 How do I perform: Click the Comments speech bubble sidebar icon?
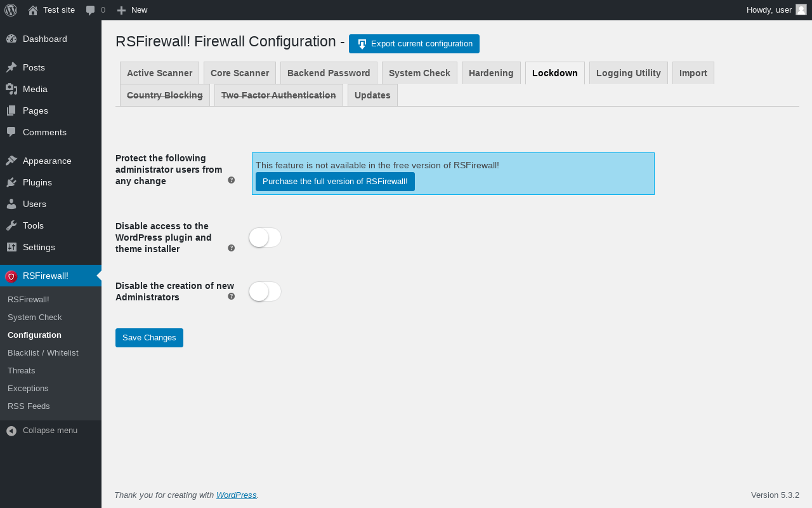click(11, 132)
